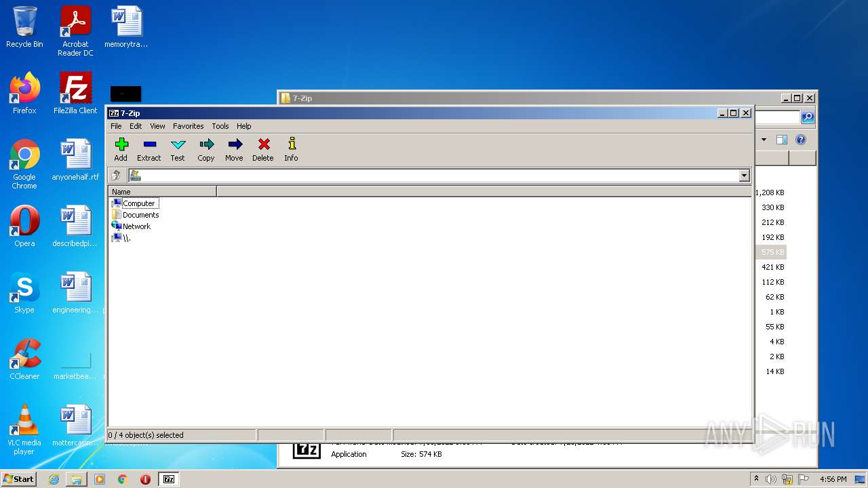The image size is (868, 488).
Task: Launch Skype from desktop
Action: [x=24, y=293]
